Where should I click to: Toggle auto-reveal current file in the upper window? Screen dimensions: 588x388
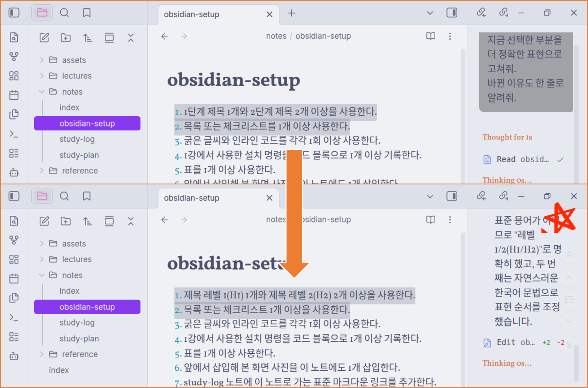coord(109,38)
